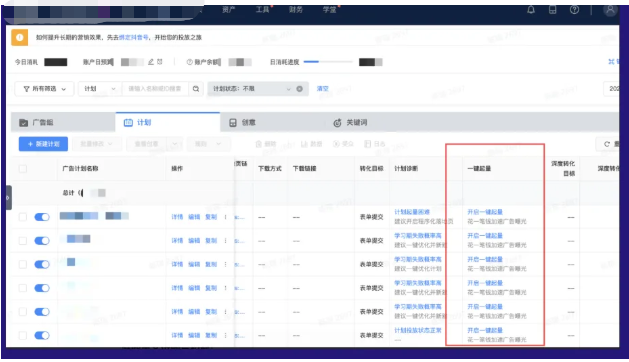Open the 财务 menu
The image size is (629, 362).
click(296, 10)
